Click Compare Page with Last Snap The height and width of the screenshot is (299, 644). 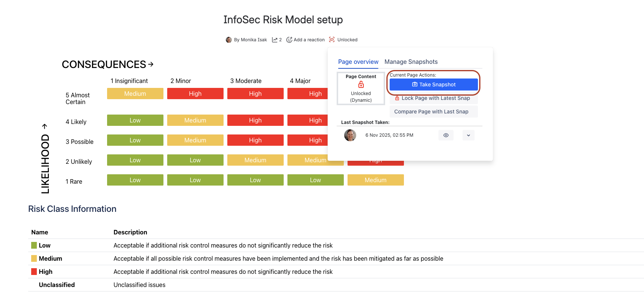(431, 112)
